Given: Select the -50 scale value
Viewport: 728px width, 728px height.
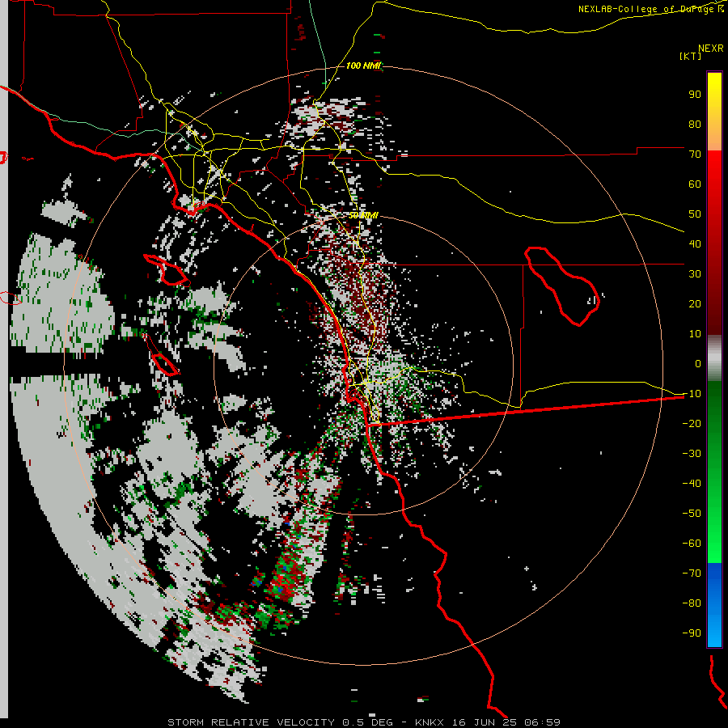Looking at the screenshot, I should [x=692, y=514].
